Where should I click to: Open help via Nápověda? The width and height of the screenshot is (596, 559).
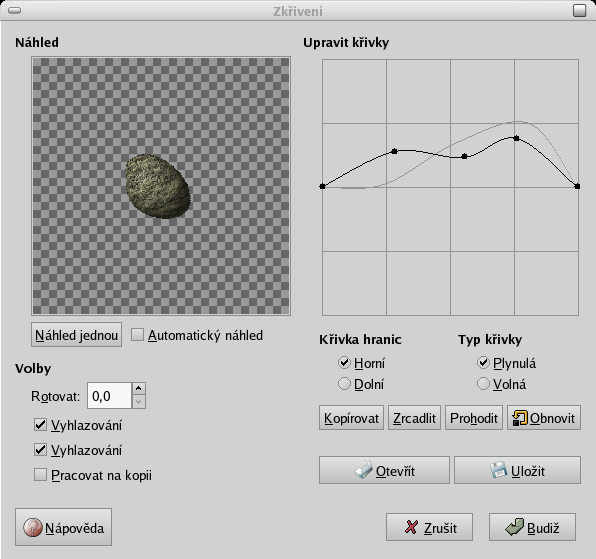point(63,527)
